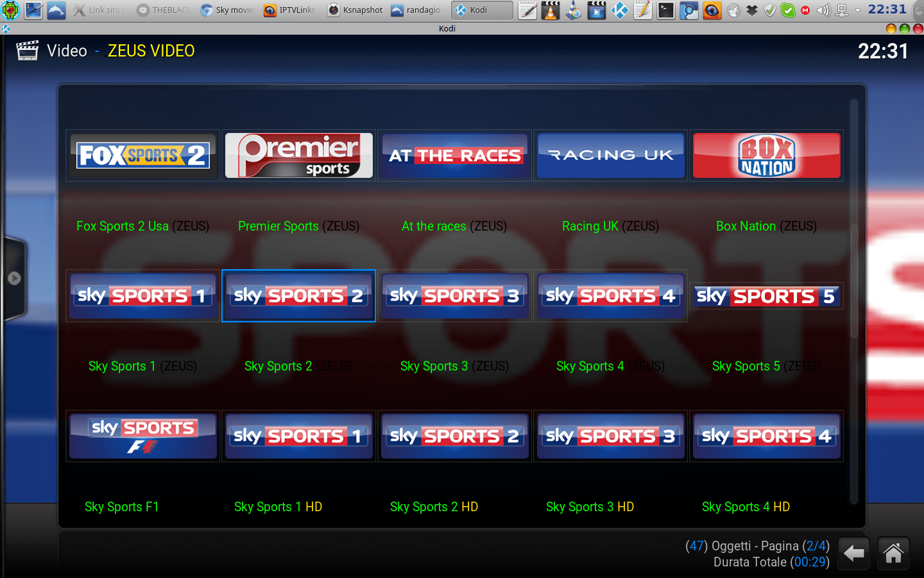Click the shield with checkmark tray icon

tap(770, 10)
